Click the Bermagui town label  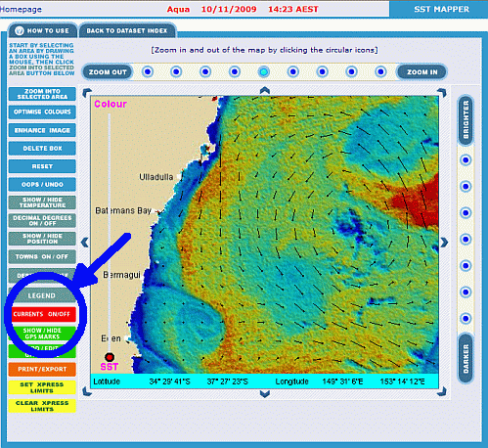point(121,275)
